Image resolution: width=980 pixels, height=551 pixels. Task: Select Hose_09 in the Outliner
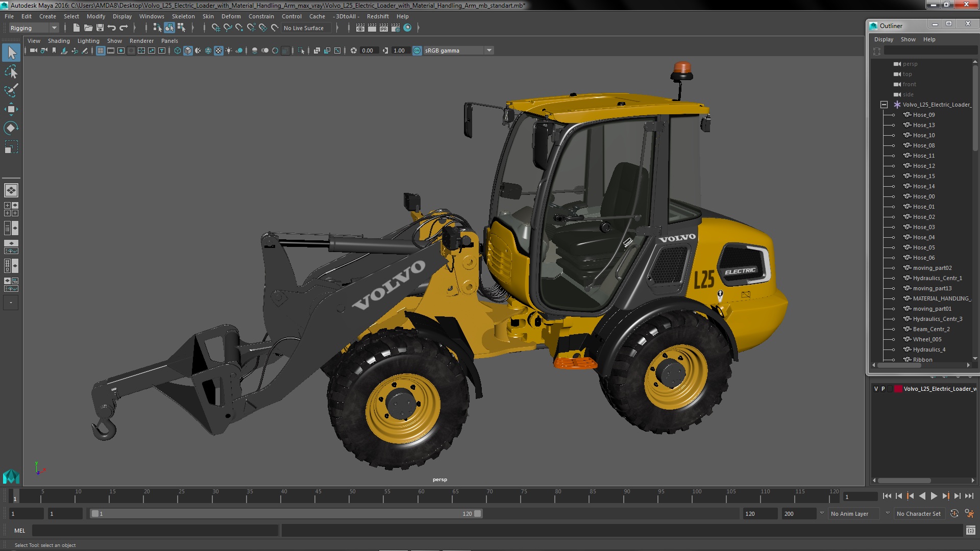tap(923, 115)
